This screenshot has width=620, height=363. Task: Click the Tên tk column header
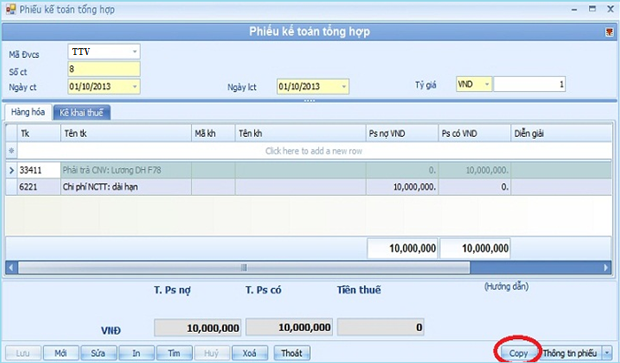click(126, 133)
